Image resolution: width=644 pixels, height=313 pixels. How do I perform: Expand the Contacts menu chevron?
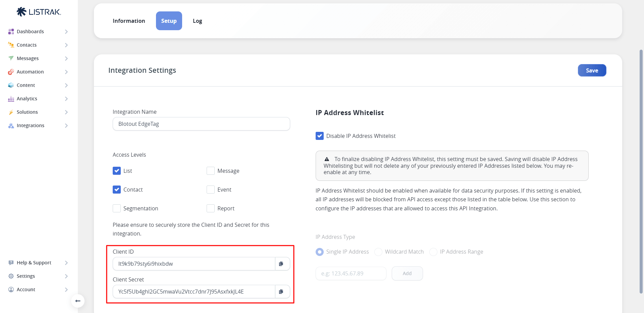pos(66,45)
